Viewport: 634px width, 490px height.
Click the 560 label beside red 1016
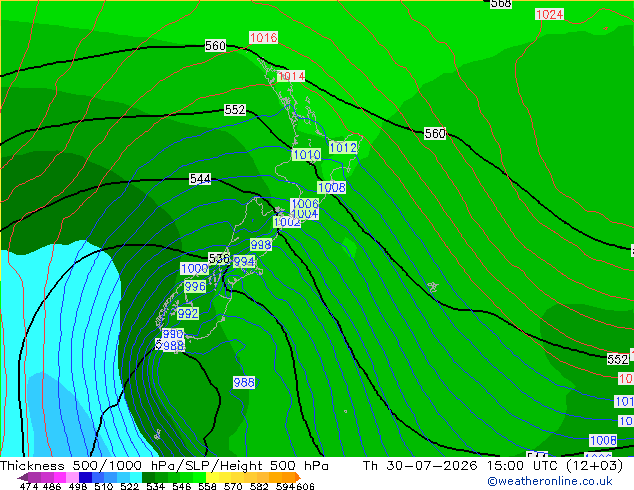[215, 46]
